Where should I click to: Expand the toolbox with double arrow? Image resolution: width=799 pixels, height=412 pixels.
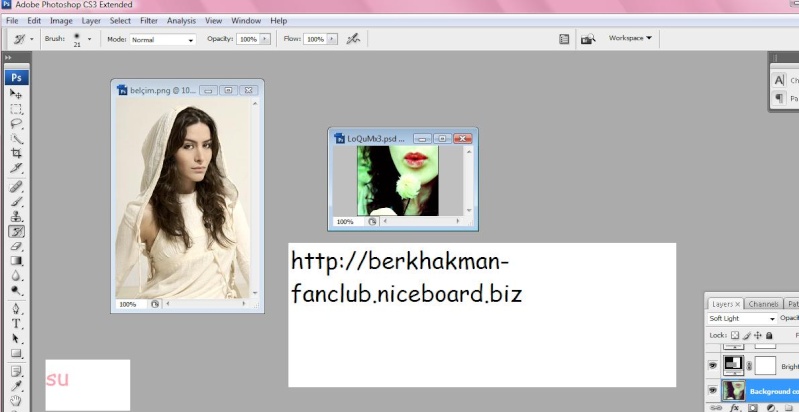point(8,58)
